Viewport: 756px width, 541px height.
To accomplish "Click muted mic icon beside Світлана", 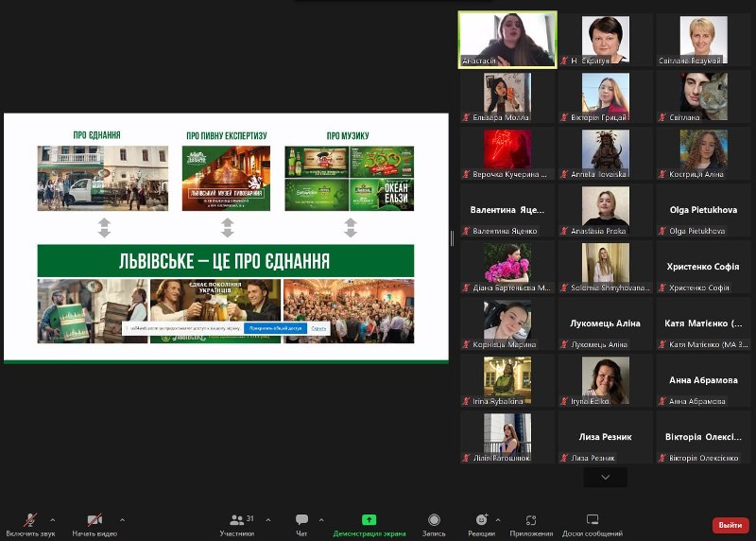I will [662, 117].
